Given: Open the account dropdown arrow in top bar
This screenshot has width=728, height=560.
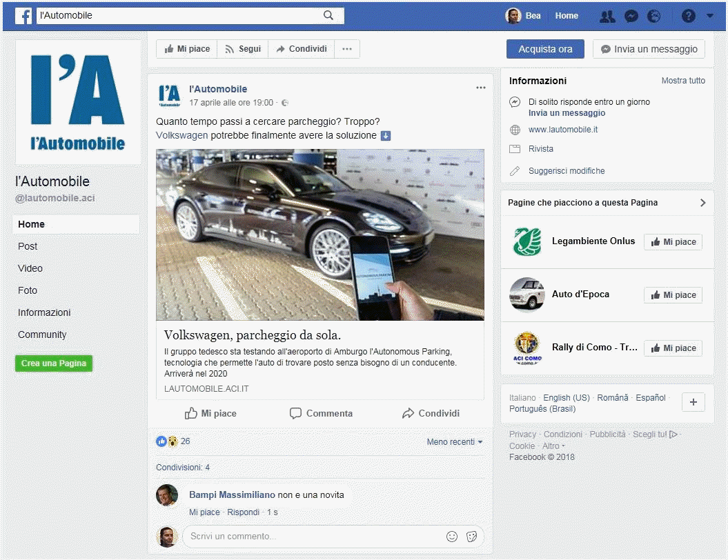Looking at the screenshot, I should pyautogui.click(x=710, y=16).
